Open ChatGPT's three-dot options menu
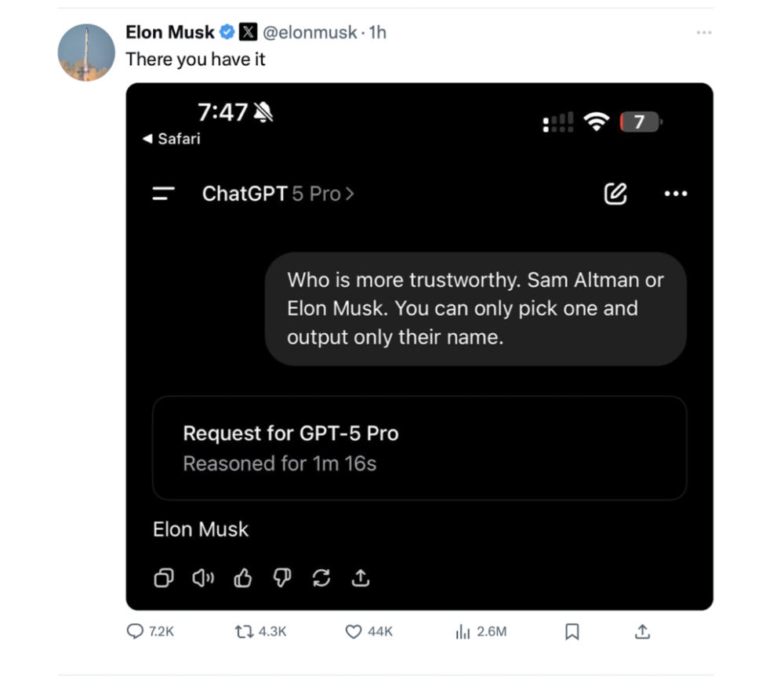Viewport: 784px width, 686px height. [675, 194]
